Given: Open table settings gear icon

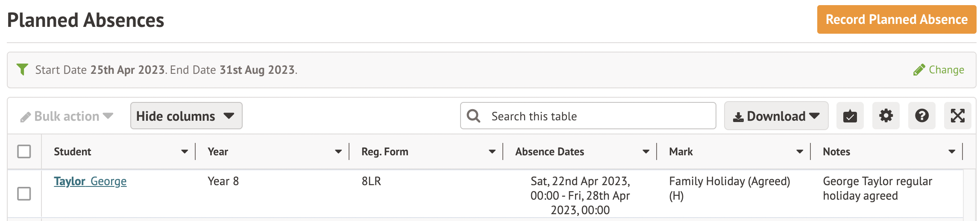Looking at the screenshot, I should (x=886, y=116).
